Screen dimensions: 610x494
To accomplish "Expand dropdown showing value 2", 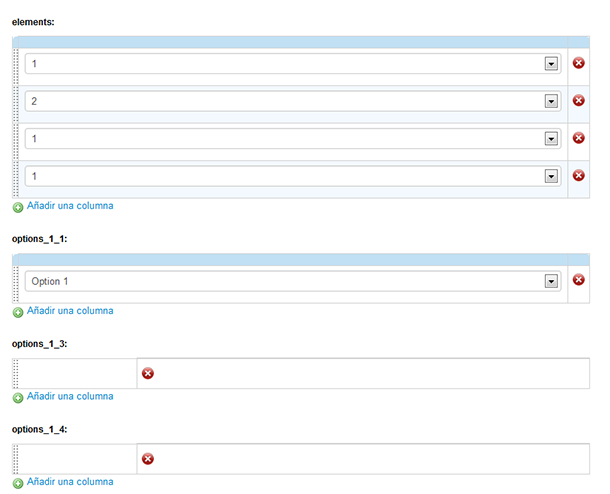I will tap(551, 101).
